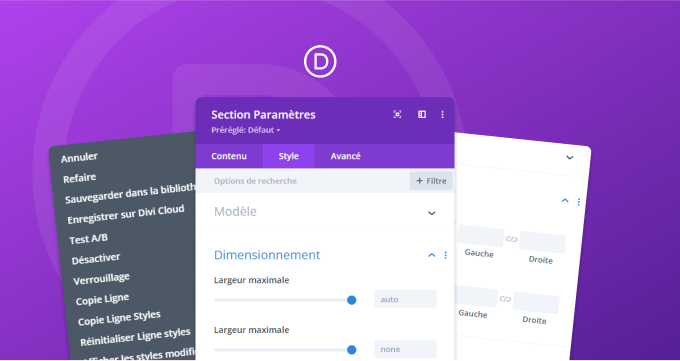Select Réinitialiser Ligne styles entry
The width and height of the screenshot is (680, 361).
(x=135, y=337)
